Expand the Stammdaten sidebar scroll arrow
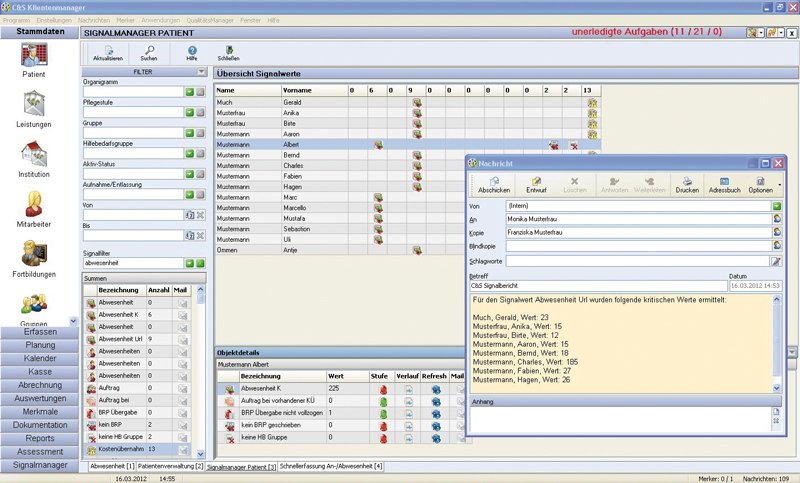The image size is (800, 483). tap(73, 321)
